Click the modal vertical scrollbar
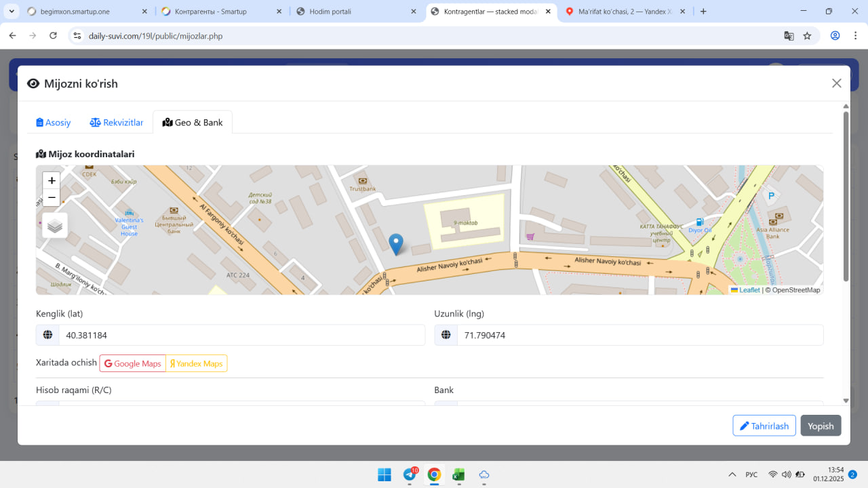Image resolution: width=868 pixels, height=488 pixels. click(x=846, y=197)
